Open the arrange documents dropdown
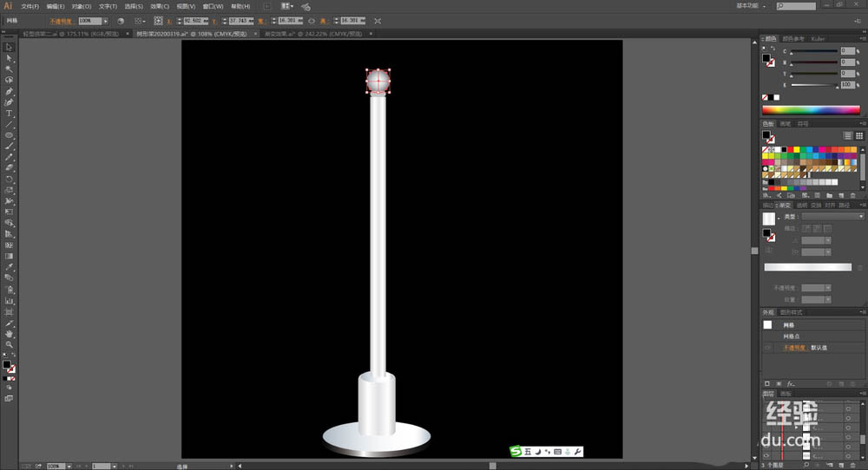 click(286, 6)
